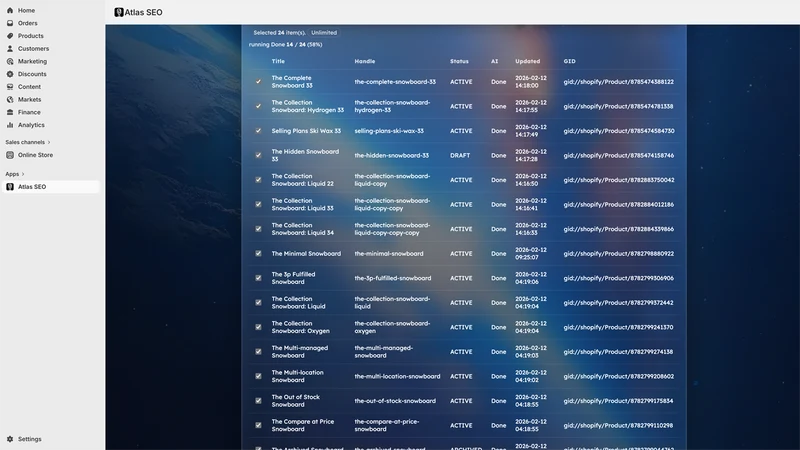Click the Home icon in sidebar
The width and height of the screenshot is (800, 450).
[x=10, y=10]
